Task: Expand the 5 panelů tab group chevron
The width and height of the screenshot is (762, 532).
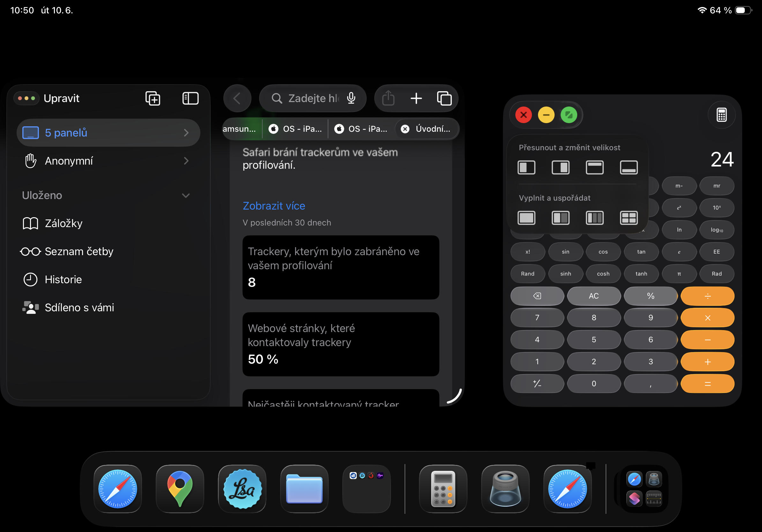Action: [186, 133]
